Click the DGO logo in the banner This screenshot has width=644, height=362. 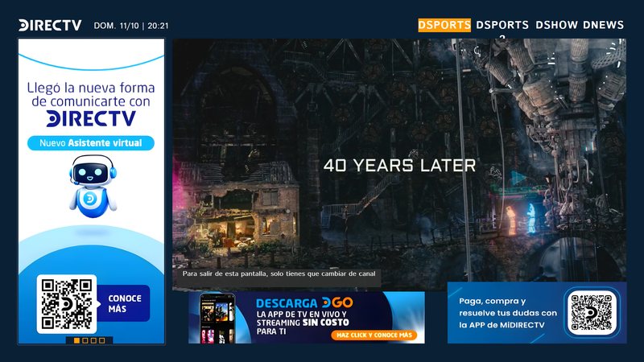tap(337, 303)
